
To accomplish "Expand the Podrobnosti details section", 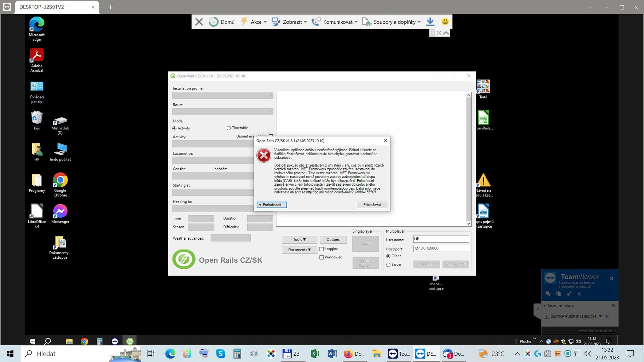I will click(272, 205).
